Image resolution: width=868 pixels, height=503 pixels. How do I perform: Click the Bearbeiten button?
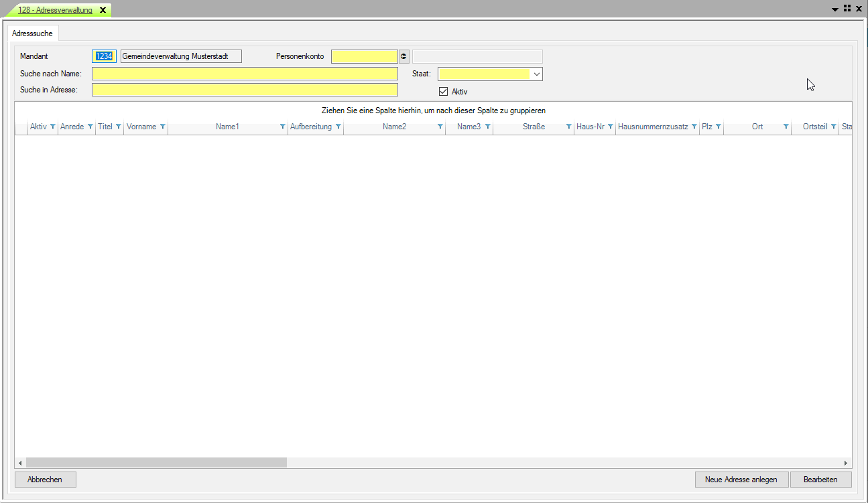coord(820,480)
